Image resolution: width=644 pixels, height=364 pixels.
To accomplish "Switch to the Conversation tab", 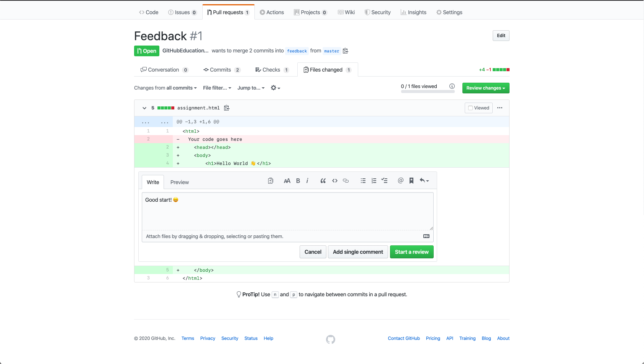I will [164, 70].
